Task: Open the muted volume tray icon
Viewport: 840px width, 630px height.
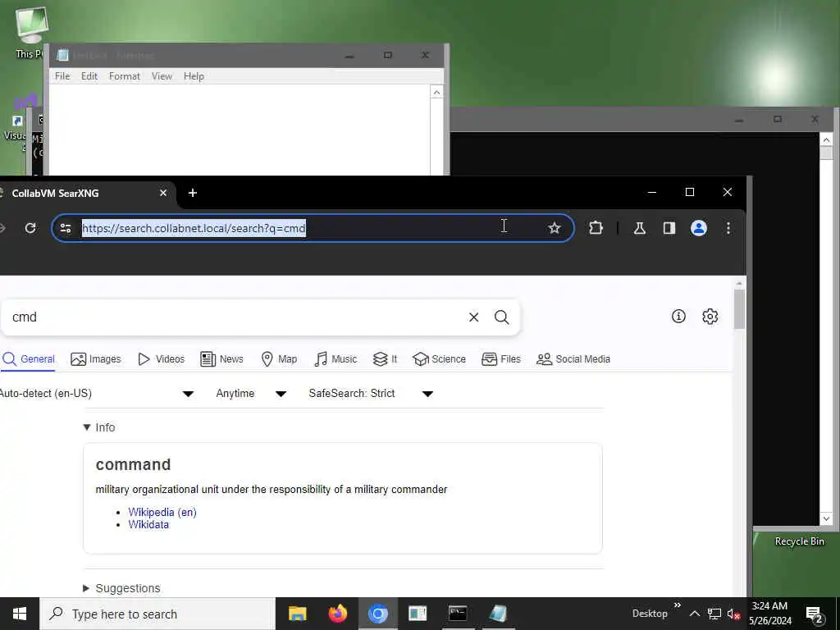Action: (733, 614)
